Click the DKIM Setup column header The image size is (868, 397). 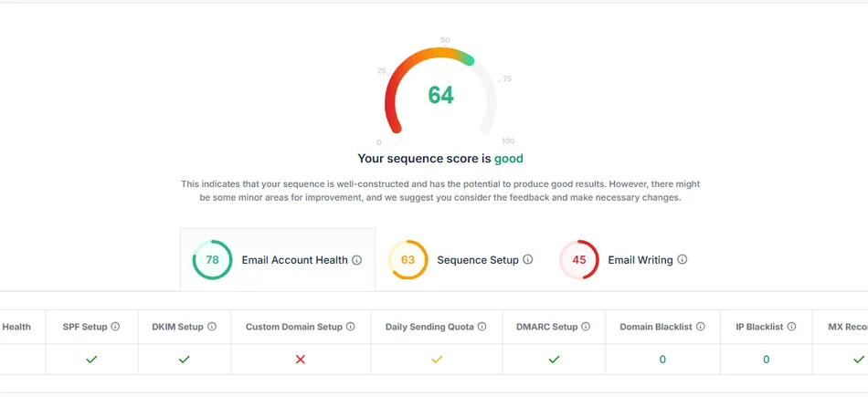pos(185,327)
